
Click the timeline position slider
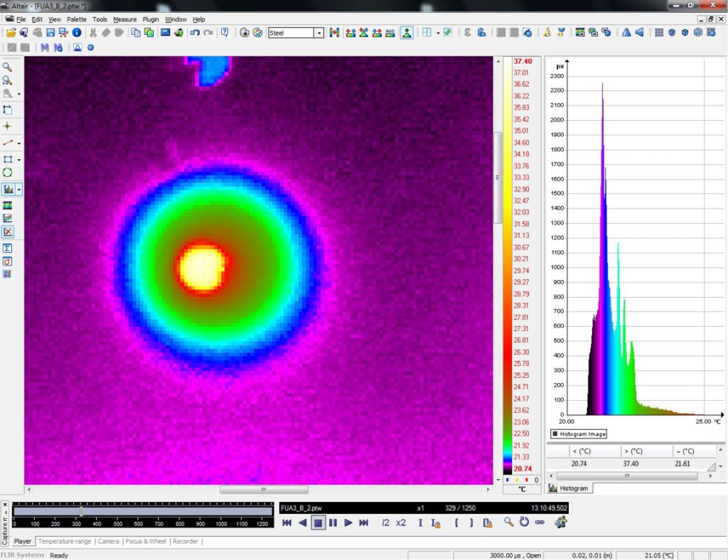pos(82,511)
